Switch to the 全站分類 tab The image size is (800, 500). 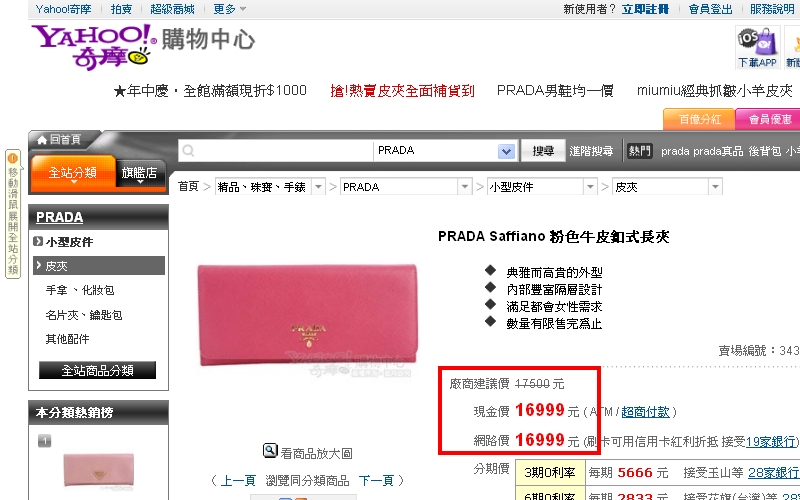click(x=73, y=173)
